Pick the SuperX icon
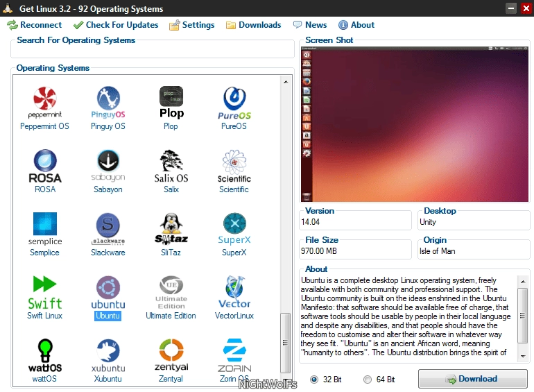The image size is (534, 392). (x=234, y=229)
